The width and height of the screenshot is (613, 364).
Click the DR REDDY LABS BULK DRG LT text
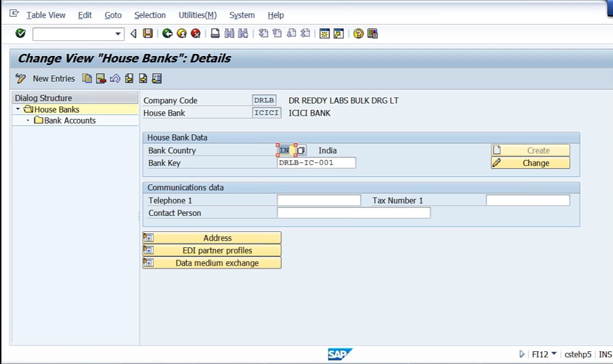344,101
